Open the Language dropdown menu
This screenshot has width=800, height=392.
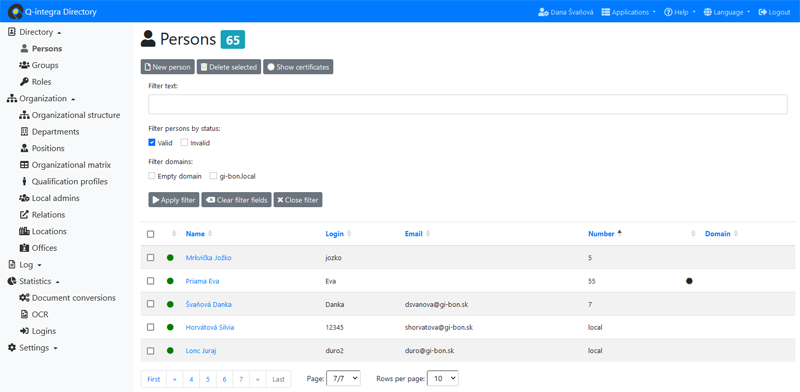click(727, 12)
